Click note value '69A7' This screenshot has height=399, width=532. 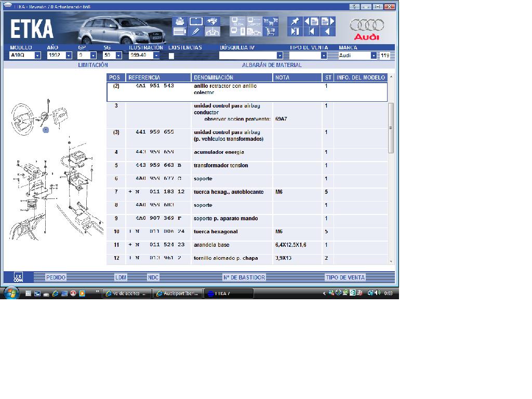click(281, 119)
